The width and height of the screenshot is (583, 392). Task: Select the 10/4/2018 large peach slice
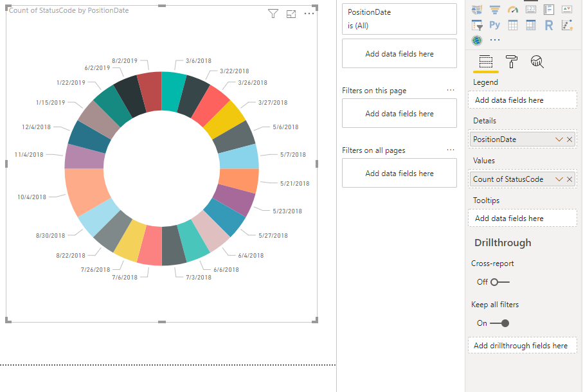tap(85, 190)
